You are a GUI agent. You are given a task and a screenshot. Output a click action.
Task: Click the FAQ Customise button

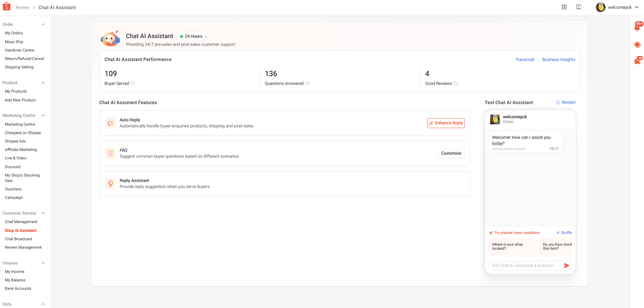(x=451, y=153)
